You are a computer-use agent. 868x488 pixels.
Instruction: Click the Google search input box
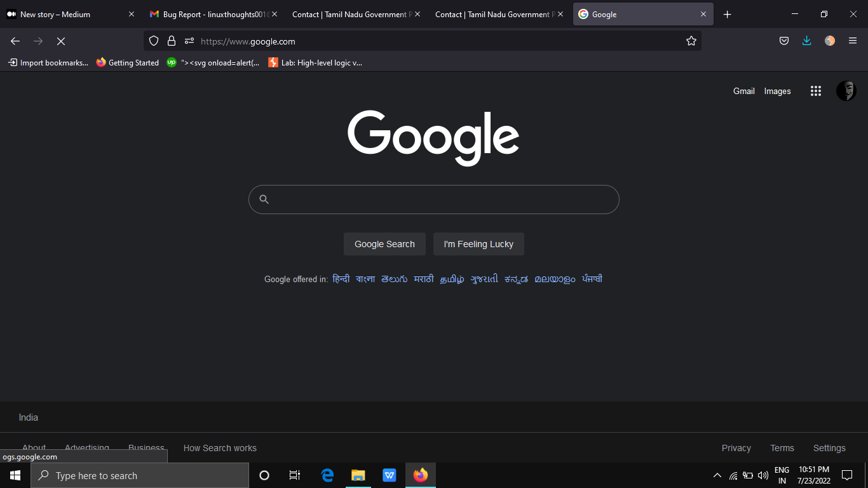[x=434, y=200]
